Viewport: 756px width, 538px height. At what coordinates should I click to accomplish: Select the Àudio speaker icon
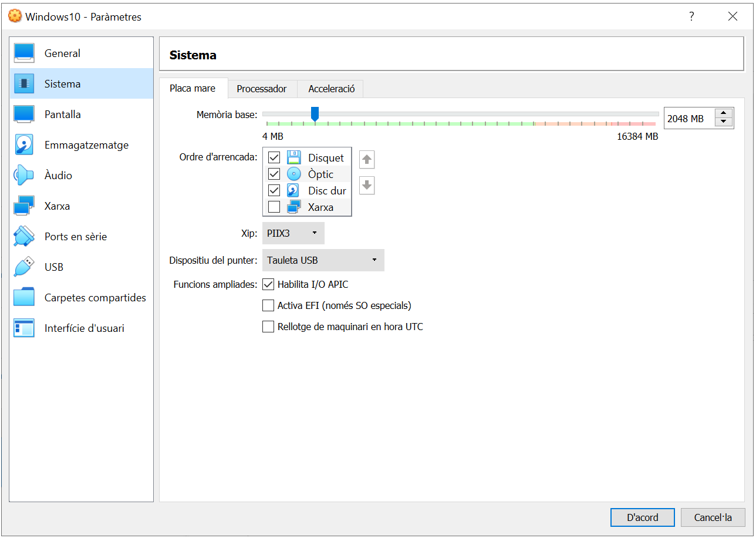[x=24, y=176]
